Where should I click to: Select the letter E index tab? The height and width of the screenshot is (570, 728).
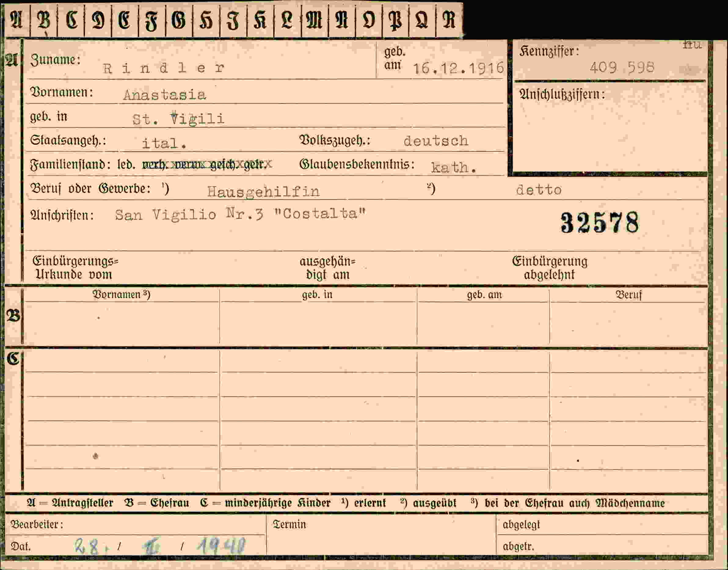pyautogui.click(x=125, y=20)
